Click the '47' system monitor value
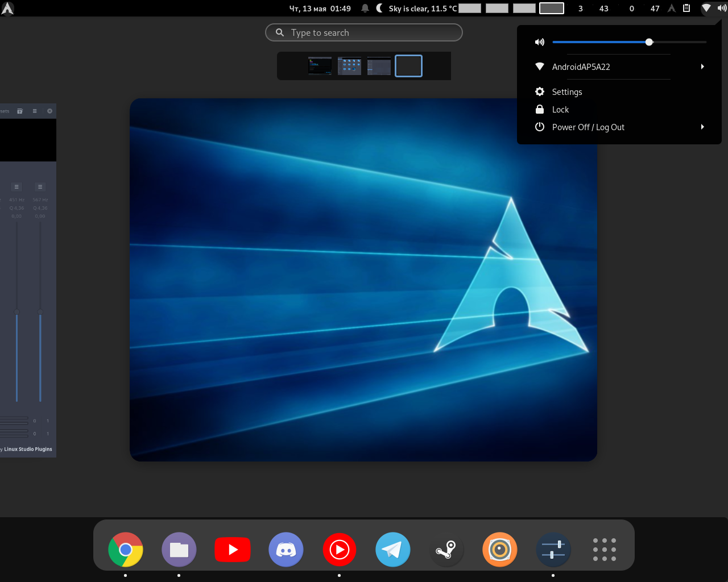Viewport: 728px width, 582px height. pyautogui.click(x=655, y=9)
